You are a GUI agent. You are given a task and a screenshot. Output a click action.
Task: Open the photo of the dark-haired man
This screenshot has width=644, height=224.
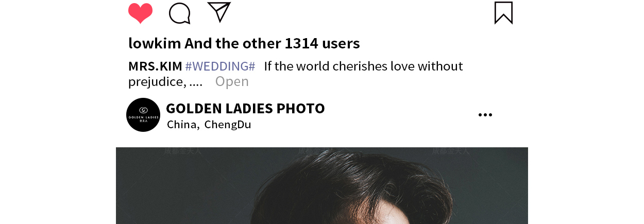pyautogui.click(x=322, y=185)
